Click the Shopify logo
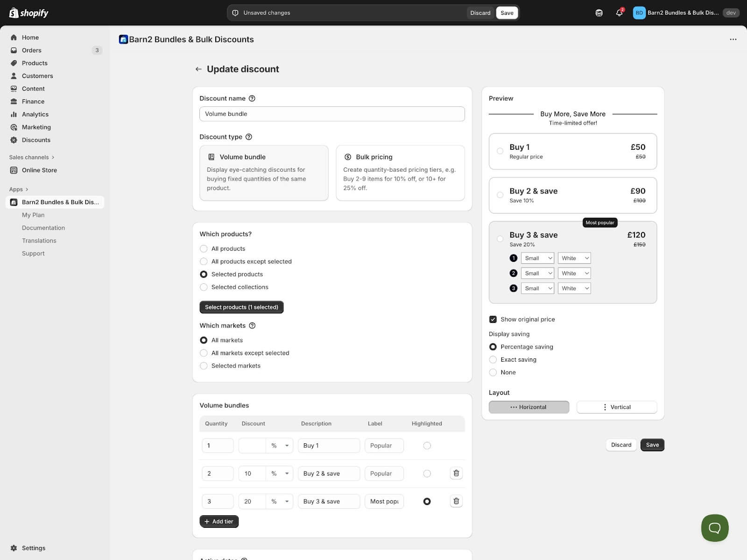747x560 pixels. point(29,13)
